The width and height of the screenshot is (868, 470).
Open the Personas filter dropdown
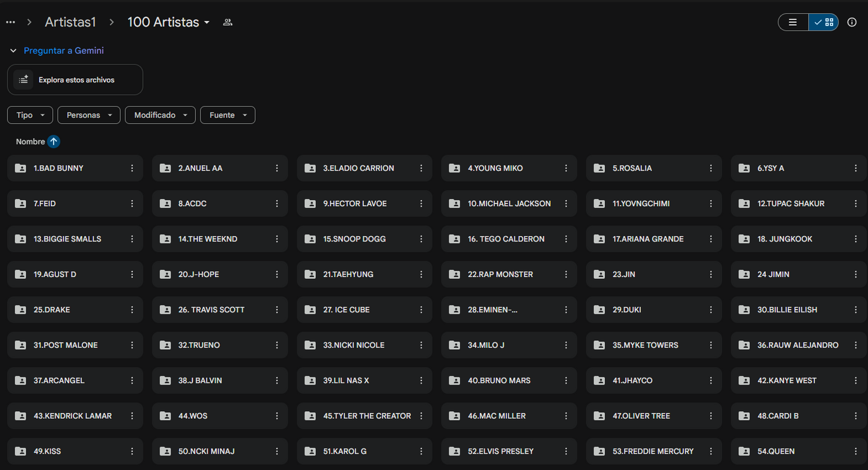[x=89, y=115]
